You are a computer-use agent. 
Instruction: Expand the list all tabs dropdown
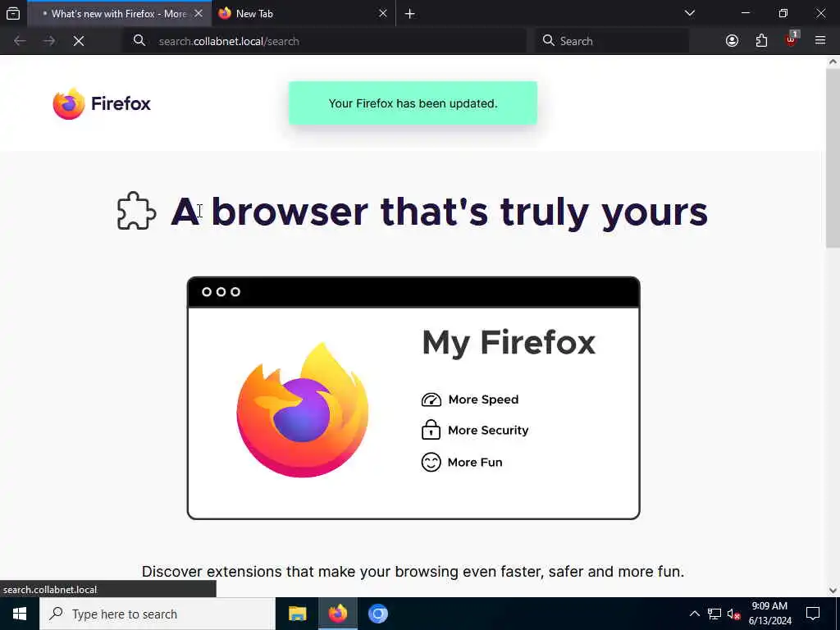pyautogui.click(x=690, y=13)
